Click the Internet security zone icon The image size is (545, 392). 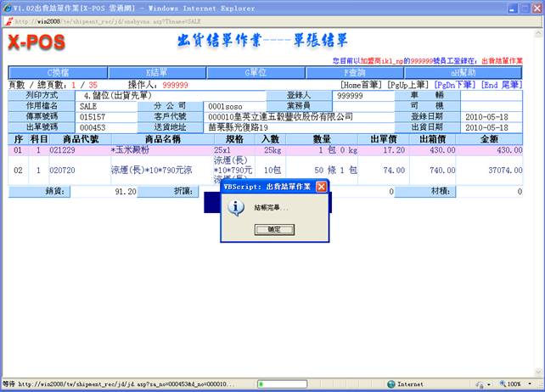pyautogui.click(x=391, y=384)
